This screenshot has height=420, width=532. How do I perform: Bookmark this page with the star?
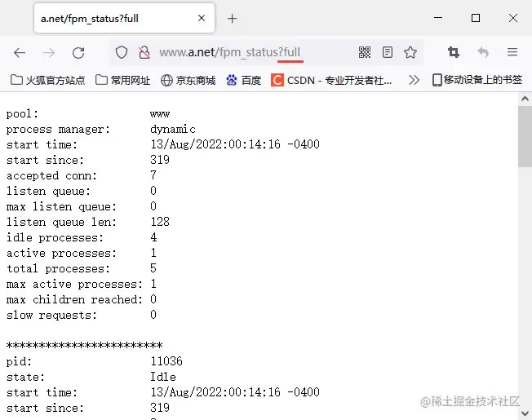click(x=410, y=52)
